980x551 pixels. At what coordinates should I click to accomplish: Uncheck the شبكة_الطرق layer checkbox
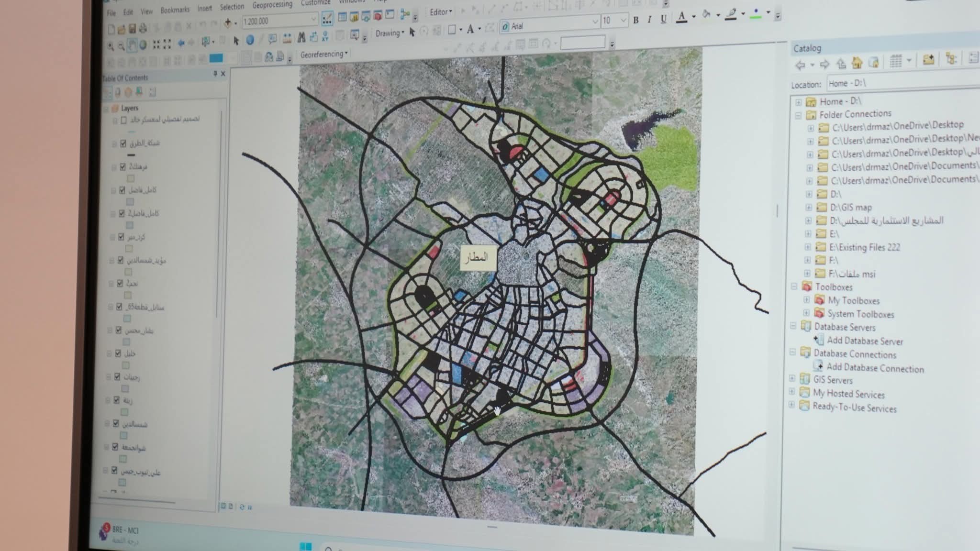point(123,143)
